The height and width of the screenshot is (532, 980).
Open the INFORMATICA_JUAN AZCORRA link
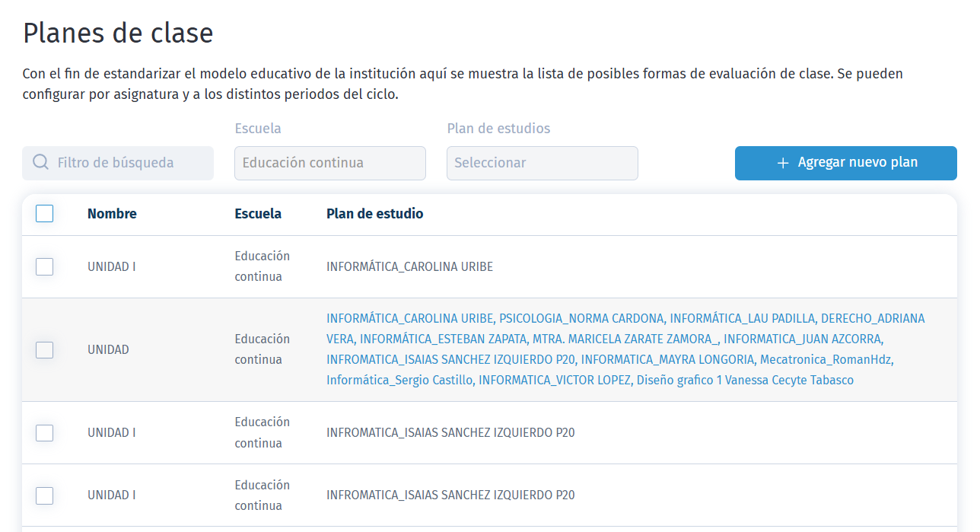(x=803, y=339)
